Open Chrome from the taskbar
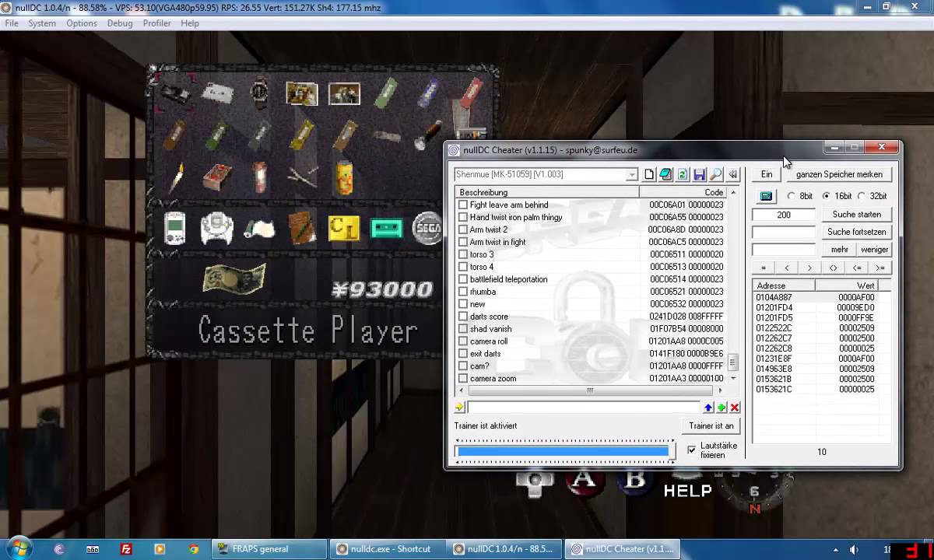This screenshot has width=934, height=560. pos(194,549)
